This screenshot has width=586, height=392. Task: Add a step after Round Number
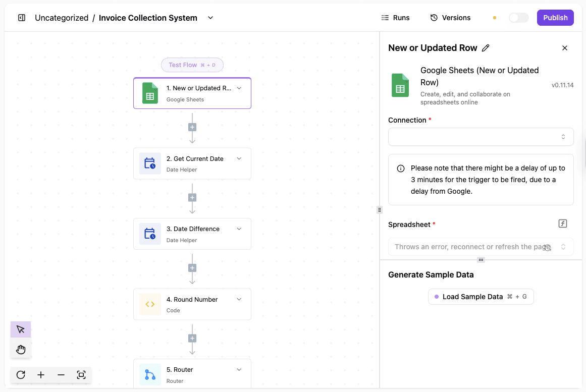192,338
